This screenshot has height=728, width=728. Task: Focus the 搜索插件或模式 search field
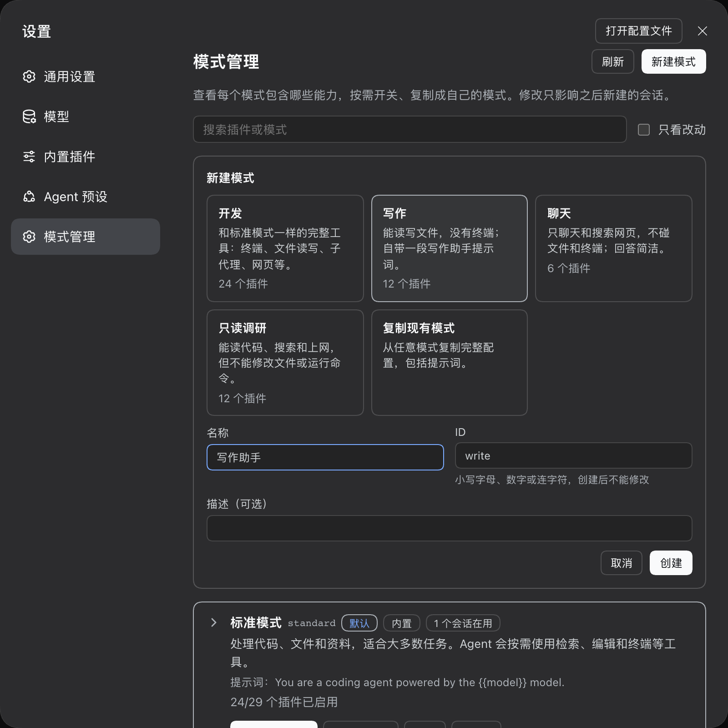point(410,129)
